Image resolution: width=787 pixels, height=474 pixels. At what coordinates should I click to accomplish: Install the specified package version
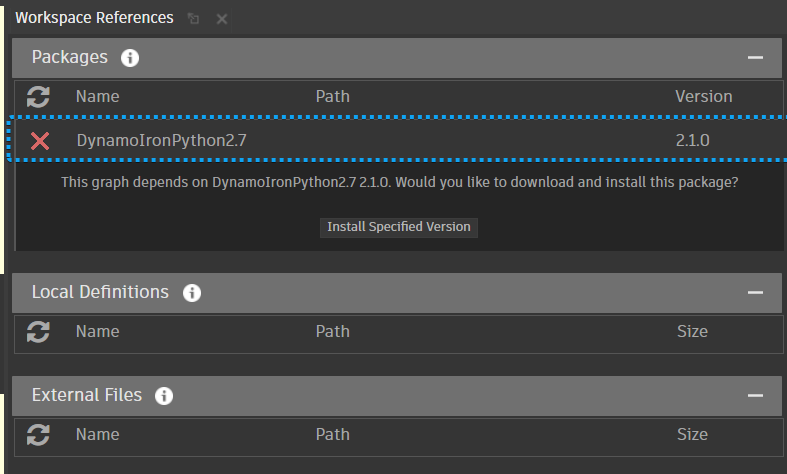click(399, 227)
